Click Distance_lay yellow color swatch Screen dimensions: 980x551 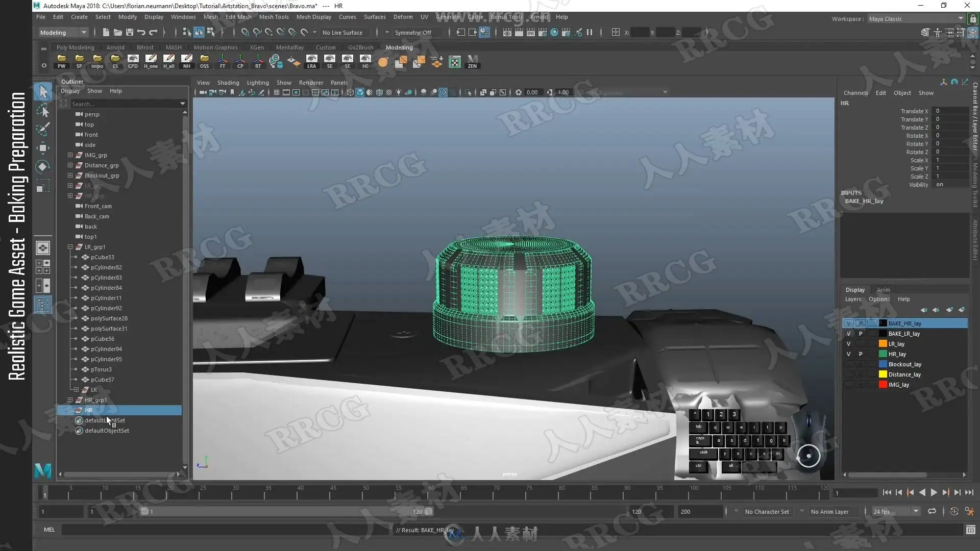tap(883, 374)
